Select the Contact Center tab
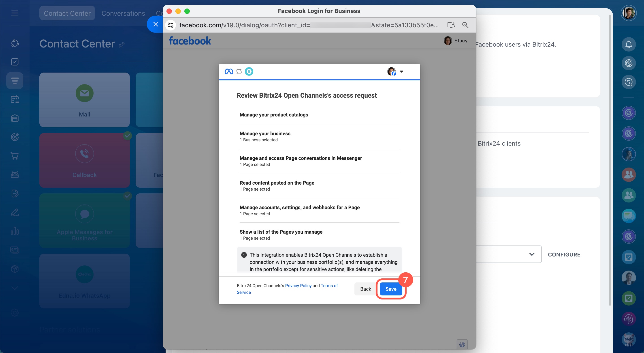644x353 pixels. tap(67, 13)
